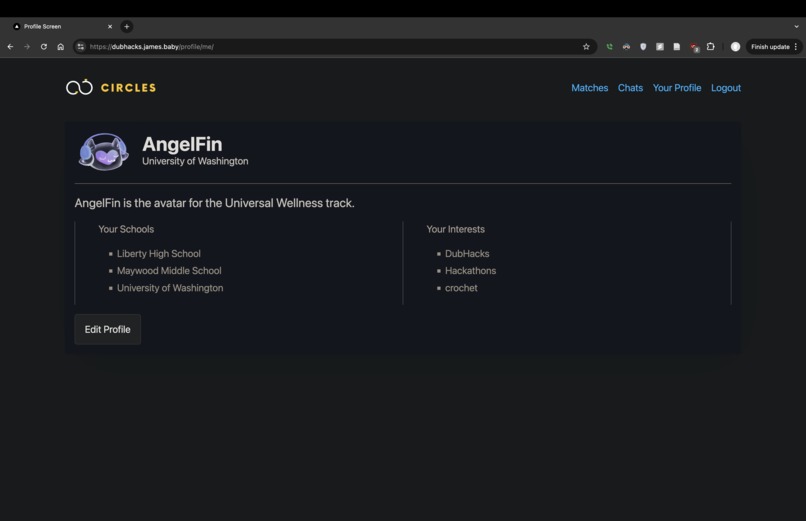This screenshot has width=806, height=521.
Task: Close the Profile Screen tab
Action: 110,26
